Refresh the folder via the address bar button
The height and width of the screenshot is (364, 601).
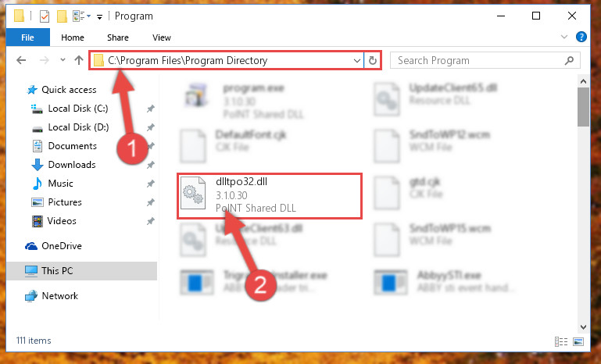click(372, 61)
